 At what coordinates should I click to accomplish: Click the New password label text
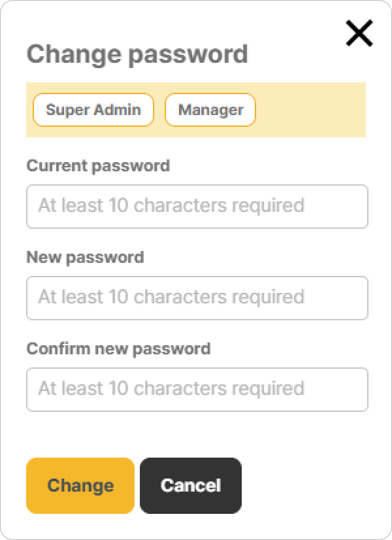(x=85, y=257)
